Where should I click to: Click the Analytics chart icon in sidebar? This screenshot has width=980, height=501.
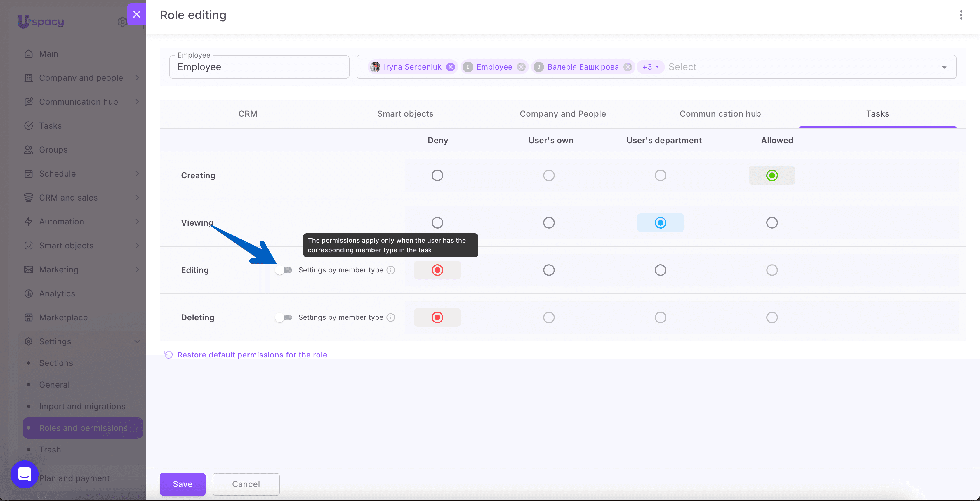tap(29, 293)
